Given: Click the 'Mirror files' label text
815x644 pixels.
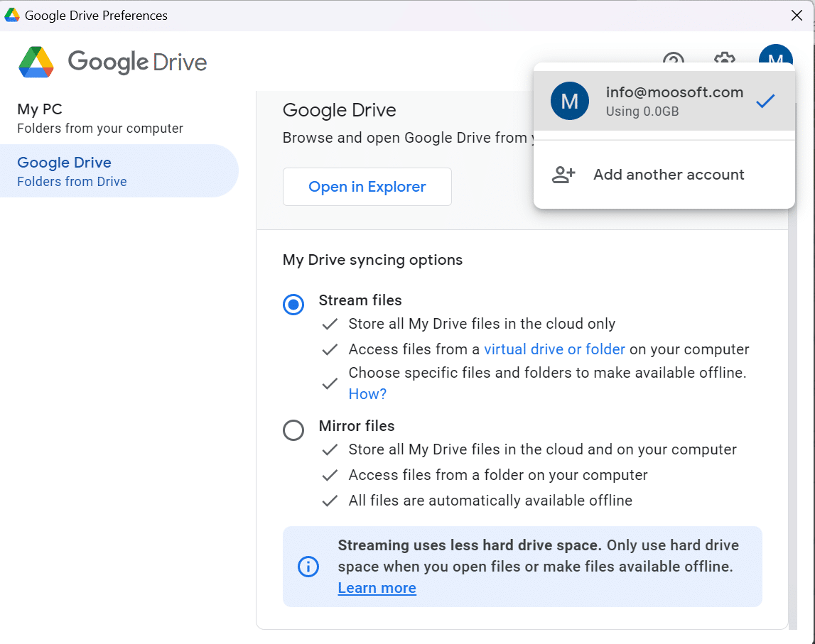Looking at the screenshot, I should [357, 426].
